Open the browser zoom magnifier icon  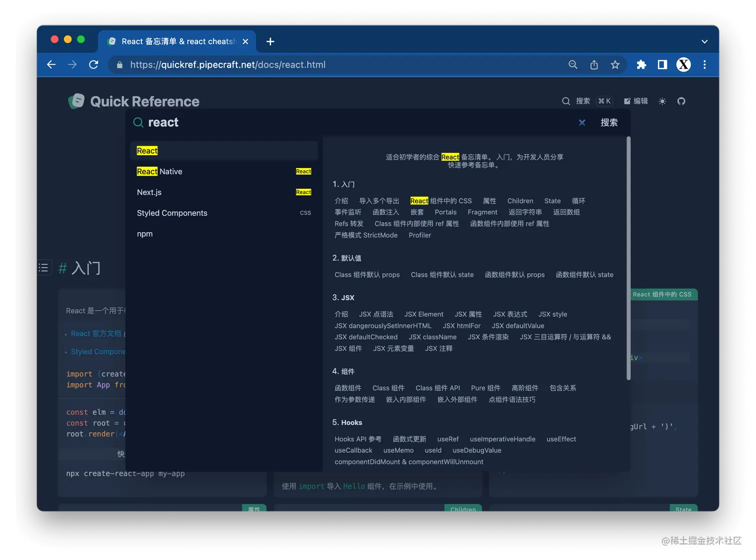tap(573, 65)
